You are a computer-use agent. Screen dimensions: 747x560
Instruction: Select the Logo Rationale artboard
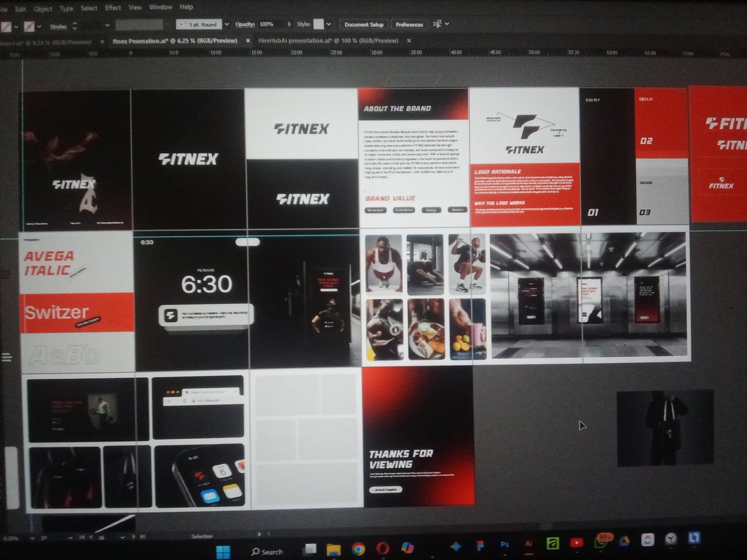click(x=524, y=156)
